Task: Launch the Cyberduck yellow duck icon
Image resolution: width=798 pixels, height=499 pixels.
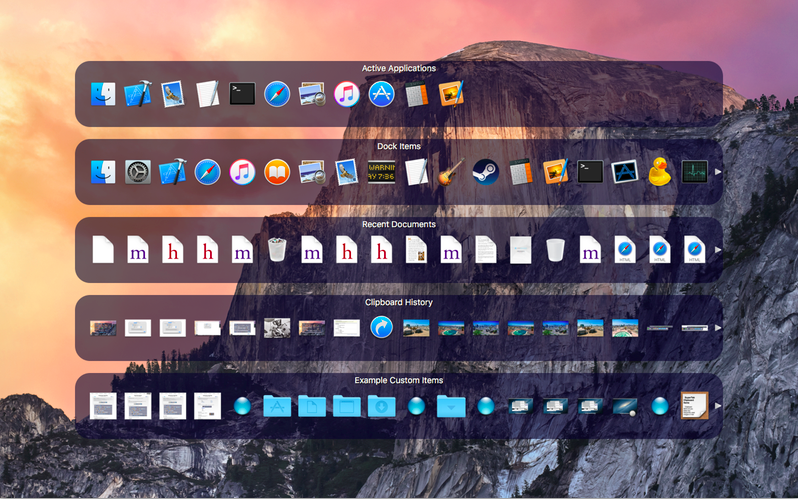Action: pos(660,172)
